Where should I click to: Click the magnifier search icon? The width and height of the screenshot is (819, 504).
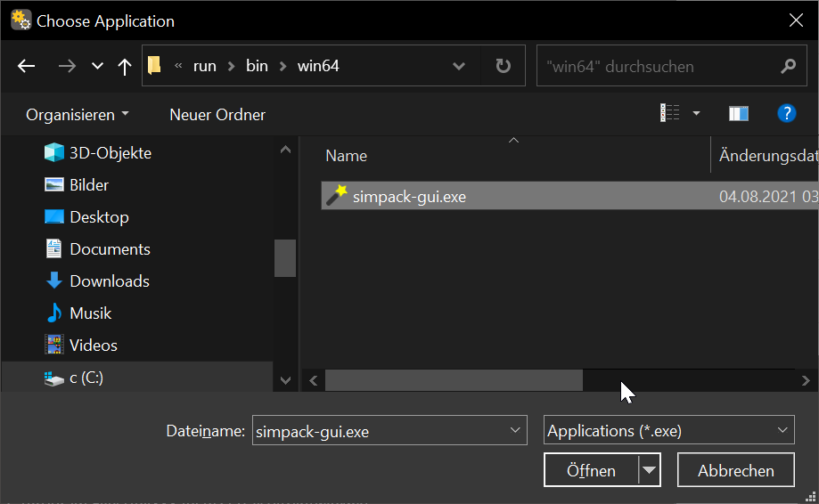788,66
